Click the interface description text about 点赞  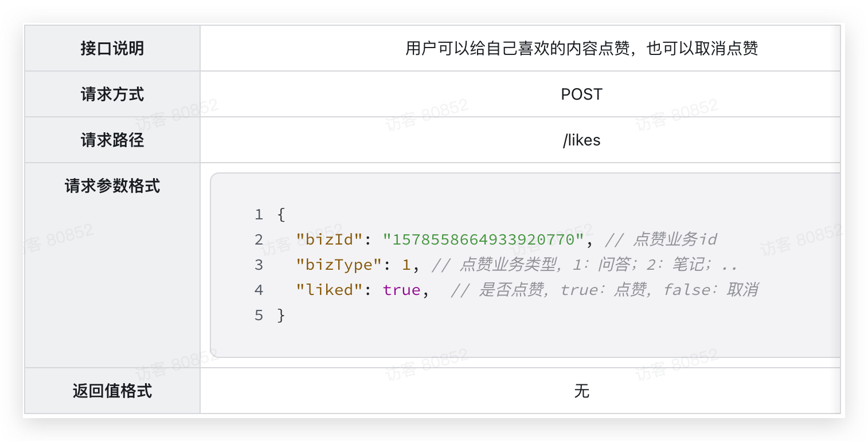pos(581,49)
